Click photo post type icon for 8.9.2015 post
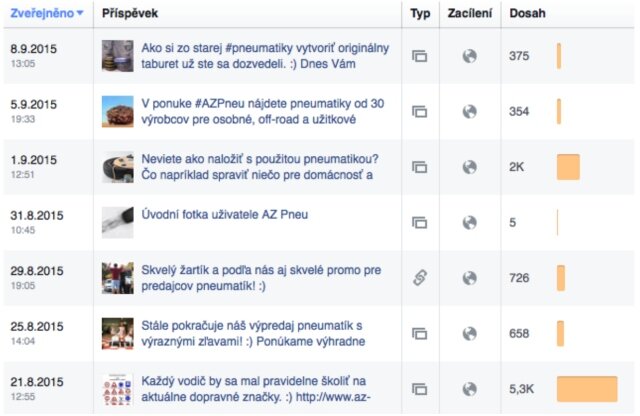Viewport: 640px width, 416px height. click(x=420, y=56)
